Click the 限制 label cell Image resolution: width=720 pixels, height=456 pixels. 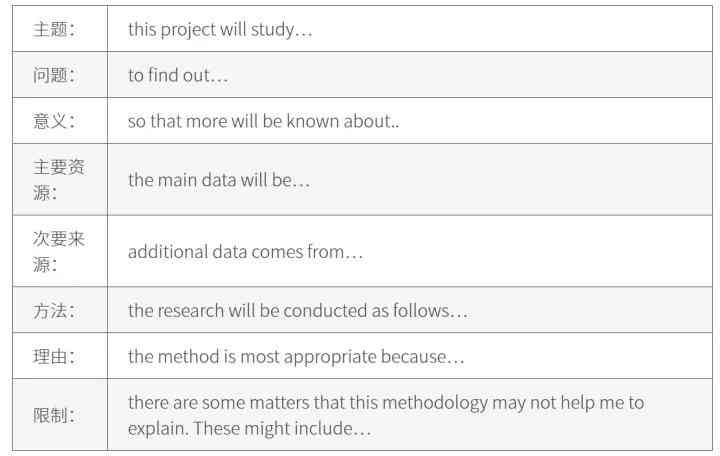tap(60, 415)
